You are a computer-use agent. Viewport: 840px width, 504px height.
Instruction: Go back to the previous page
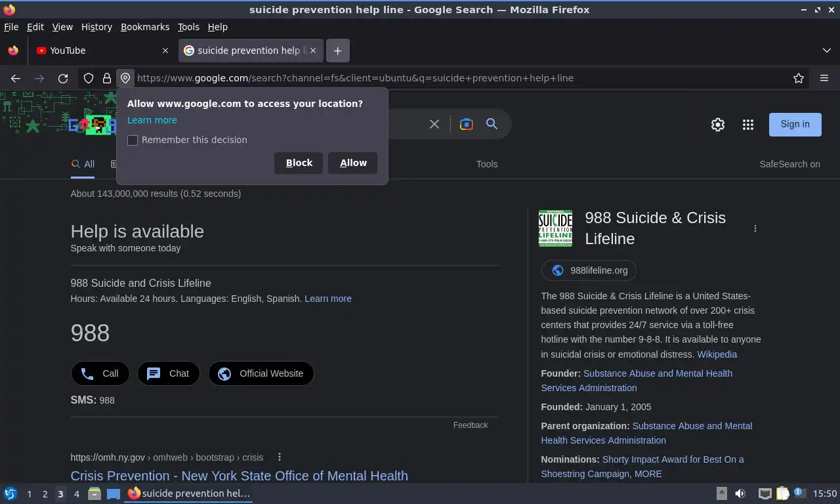[x=16, y=78]
